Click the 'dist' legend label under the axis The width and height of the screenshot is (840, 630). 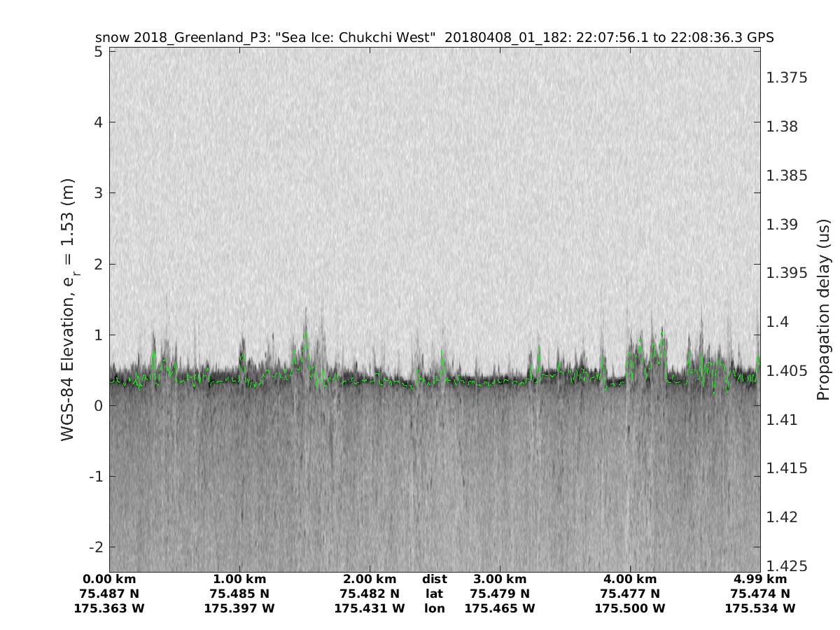point(434,579)
